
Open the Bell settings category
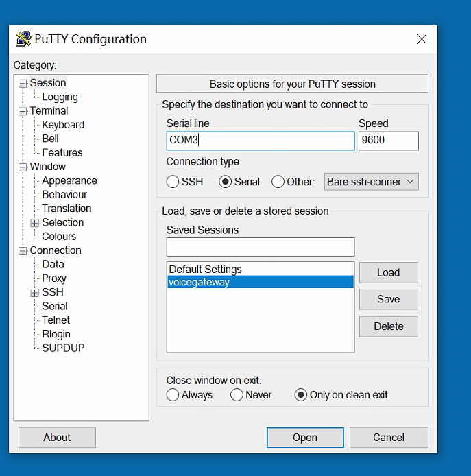point(50,139)
